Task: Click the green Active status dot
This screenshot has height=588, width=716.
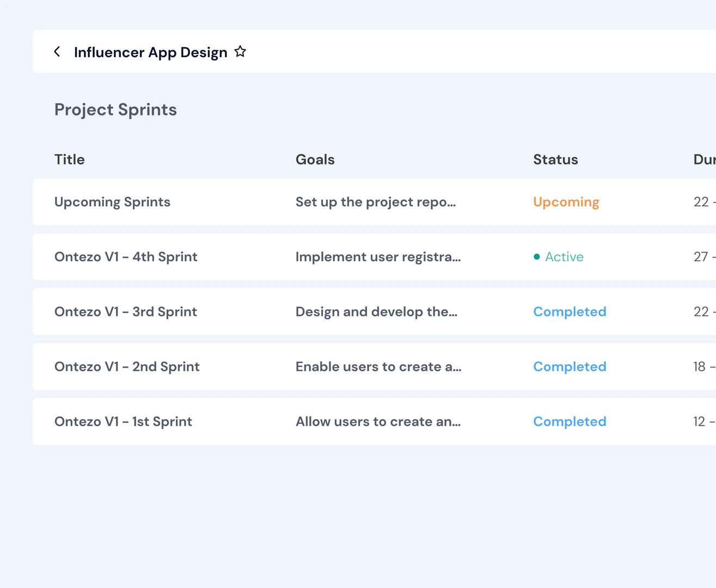Action: tap(536, 256)
